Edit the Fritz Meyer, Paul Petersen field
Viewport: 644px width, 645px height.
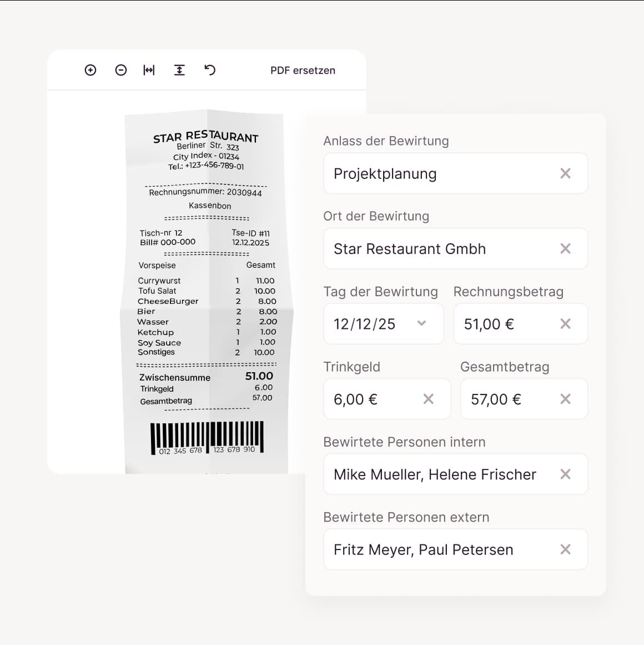[x=433, y=549]
